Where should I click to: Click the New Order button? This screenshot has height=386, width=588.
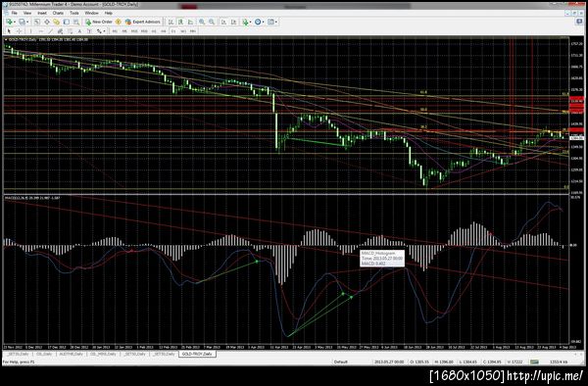point(99,22)
